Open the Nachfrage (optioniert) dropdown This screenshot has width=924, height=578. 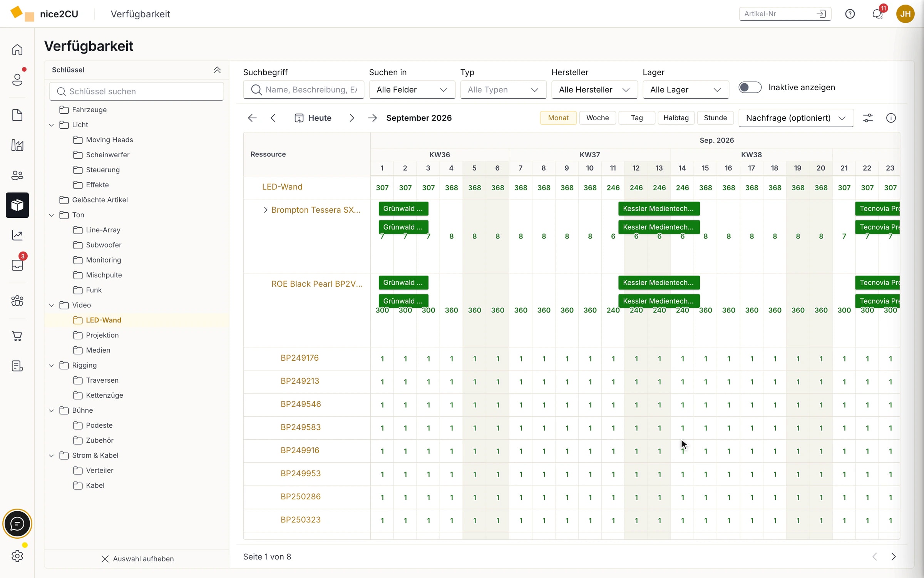pos(796,118)
